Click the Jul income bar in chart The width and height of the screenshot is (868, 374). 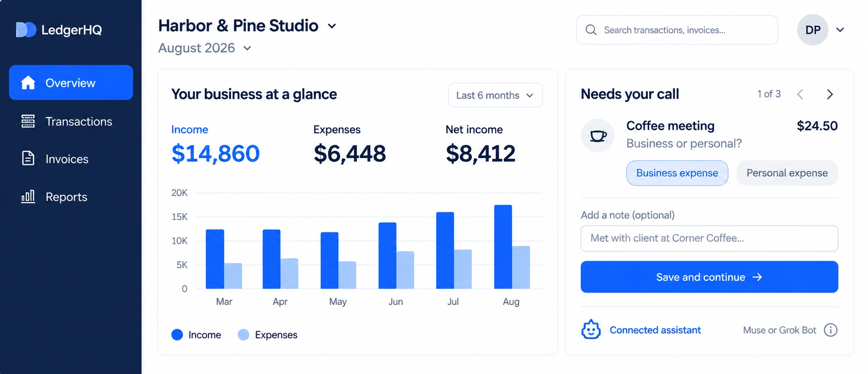click(x=445, y=250)
